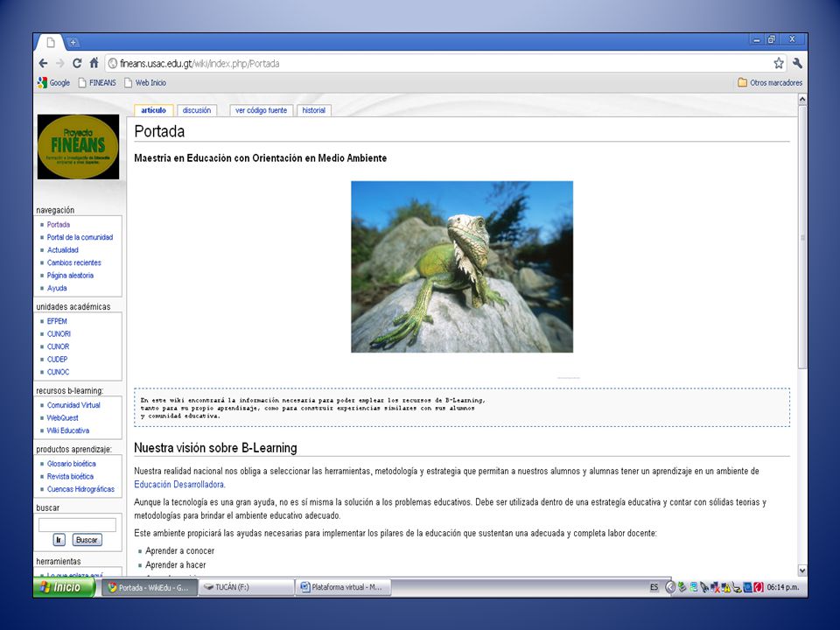Click the taskbar clock 06:14 p.m.
Viewport: 840px width, 630px height.
pyautogui.click(x=782, y=587)
